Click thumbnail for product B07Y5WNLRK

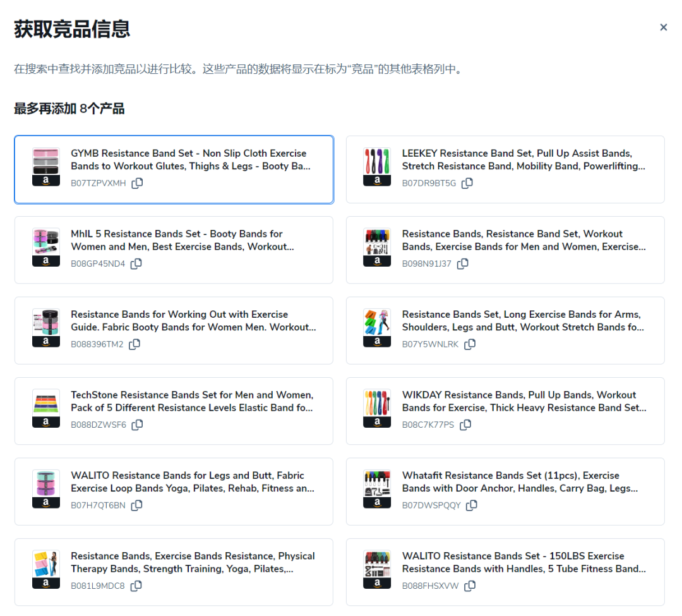tap(377, 327)
